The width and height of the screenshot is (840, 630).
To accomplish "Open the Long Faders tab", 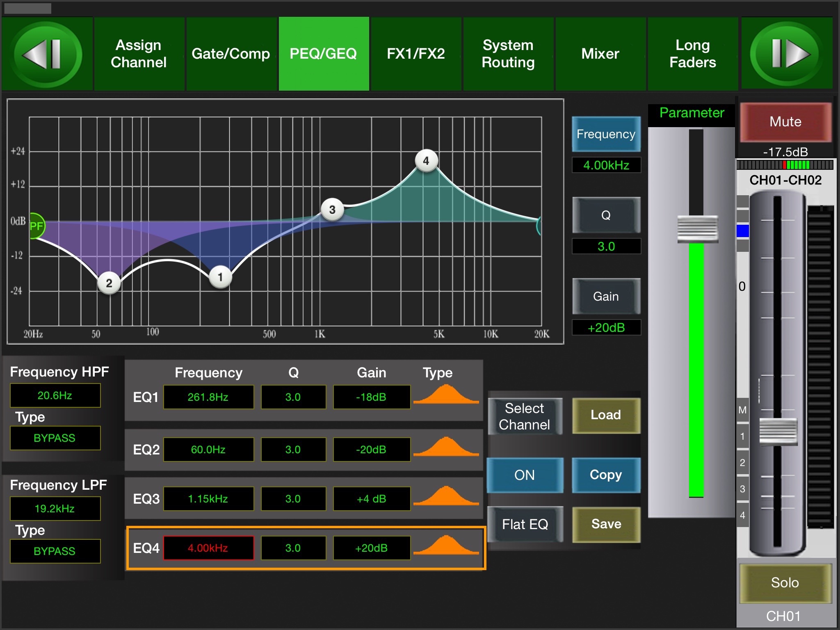I will click(693, 54).
